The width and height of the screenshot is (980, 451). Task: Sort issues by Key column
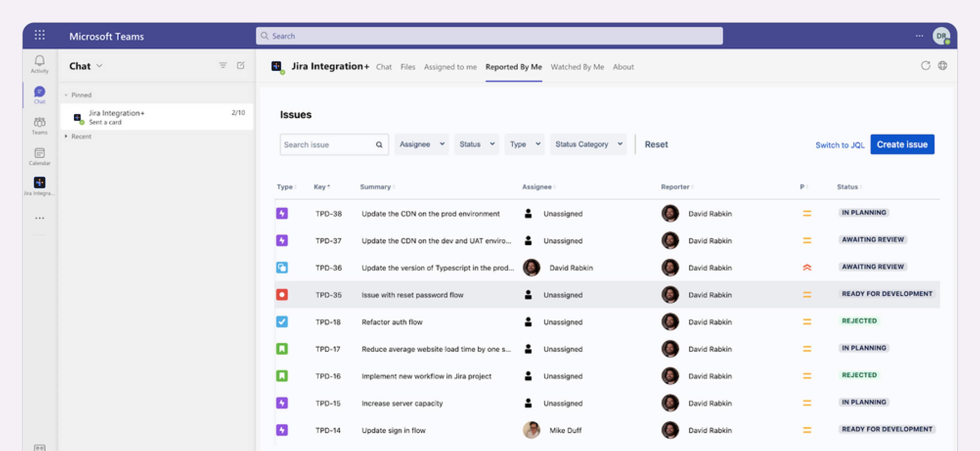point(322,187)
